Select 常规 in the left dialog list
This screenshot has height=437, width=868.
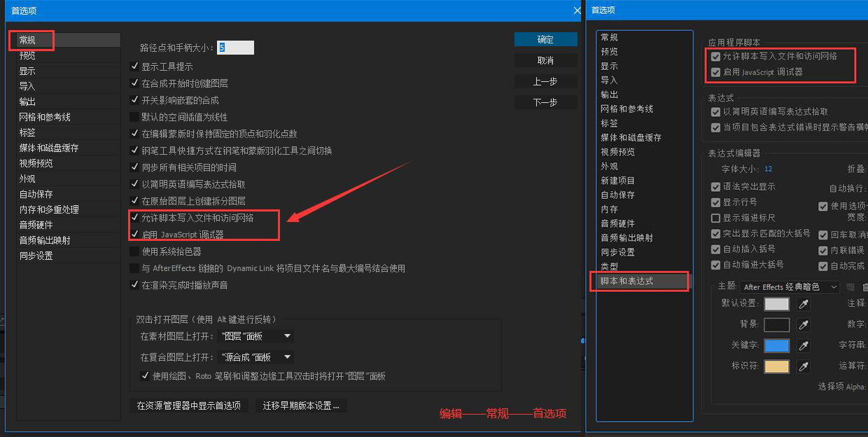[x=69, y=40]
